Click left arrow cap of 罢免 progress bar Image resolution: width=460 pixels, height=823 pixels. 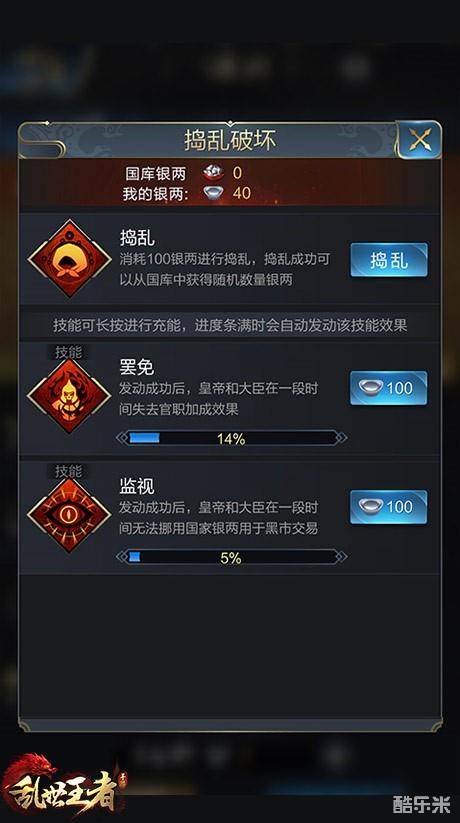coord(122,438)
